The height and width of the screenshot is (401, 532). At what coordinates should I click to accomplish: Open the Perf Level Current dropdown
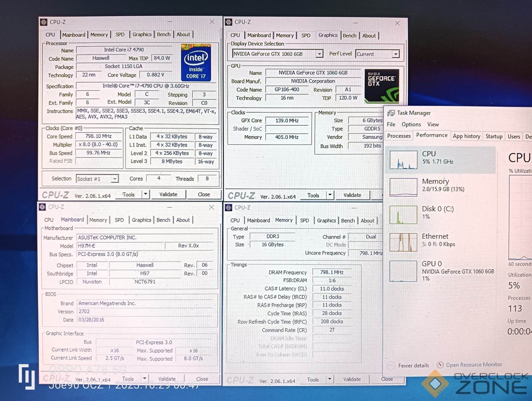click(x=395, y=54)
